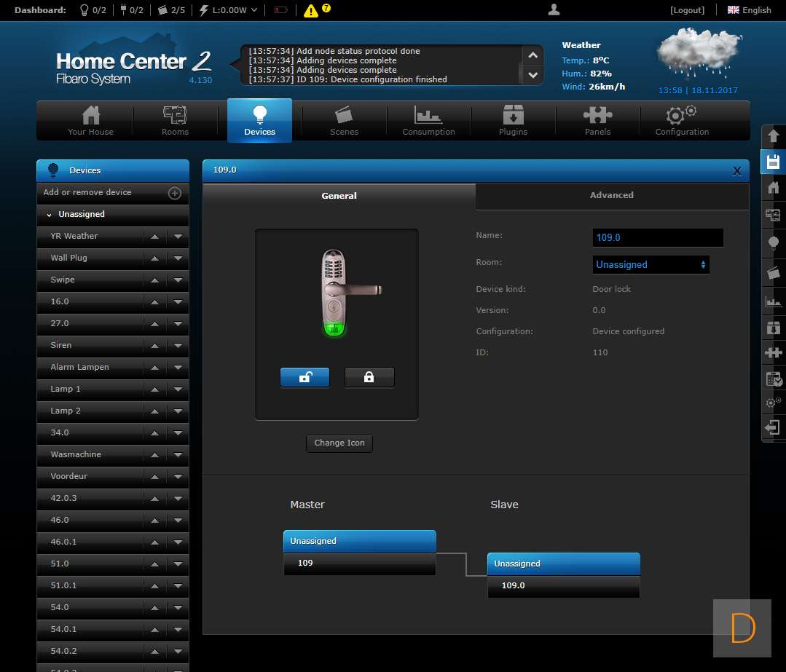The width and height of the screenshot is (786, 672).
Task: Click the Change Icon button
Action: (x=339, y=443)
